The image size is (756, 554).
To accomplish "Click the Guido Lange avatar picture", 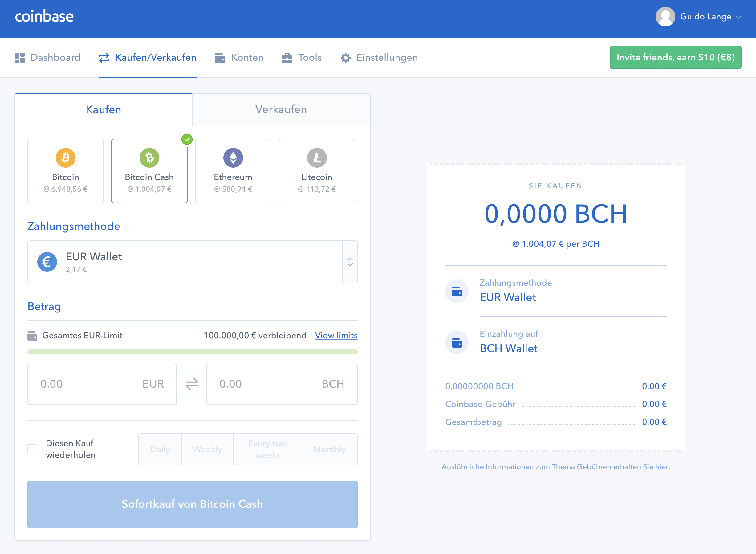I will click(665, 16).
